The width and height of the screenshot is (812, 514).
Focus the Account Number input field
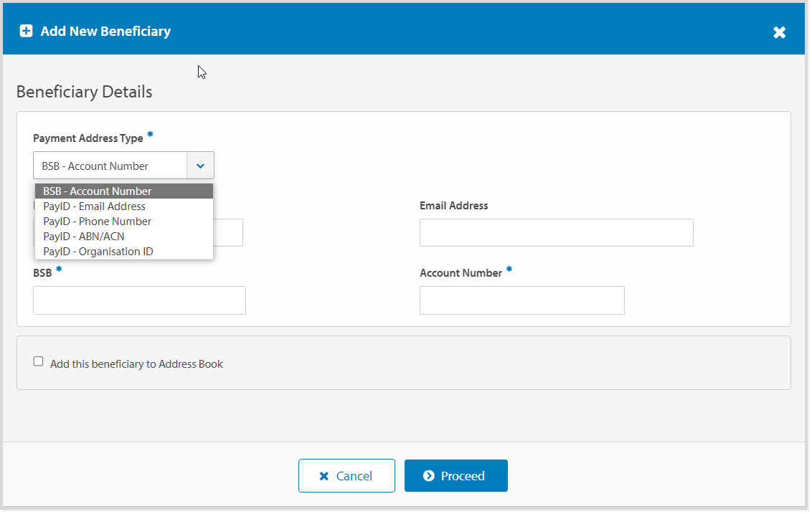pos(522,300)
